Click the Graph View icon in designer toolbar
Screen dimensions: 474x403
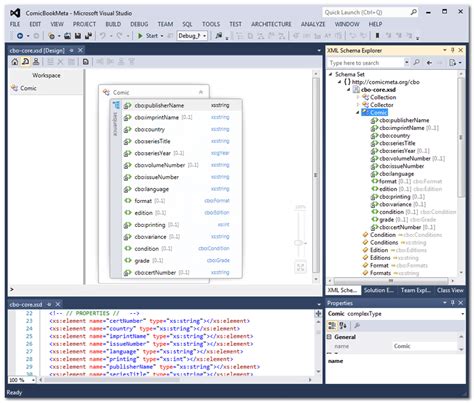tap(36, 62)
